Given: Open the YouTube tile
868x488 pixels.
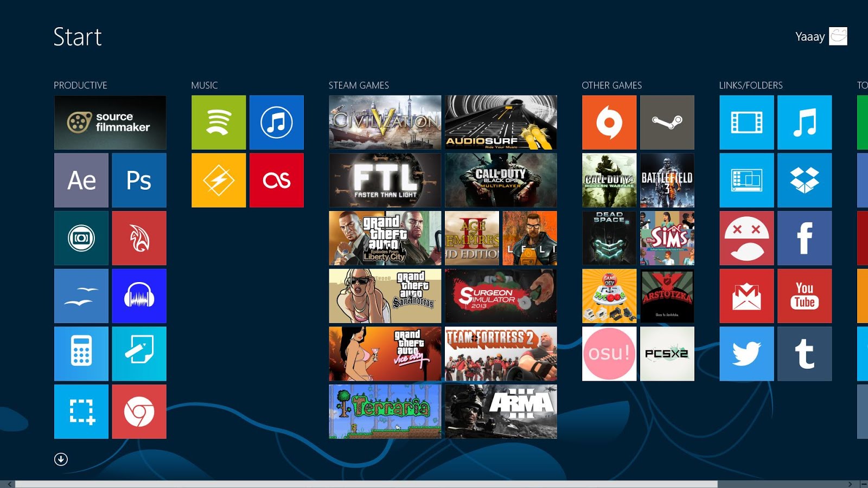Looking at the screenshot, I should [x=805, y=296].
